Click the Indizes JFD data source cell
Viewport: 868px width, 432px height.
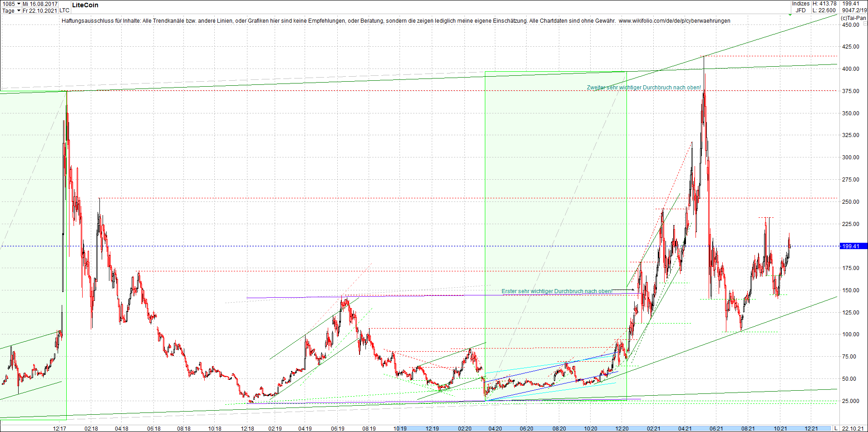[x=801, y=7]
